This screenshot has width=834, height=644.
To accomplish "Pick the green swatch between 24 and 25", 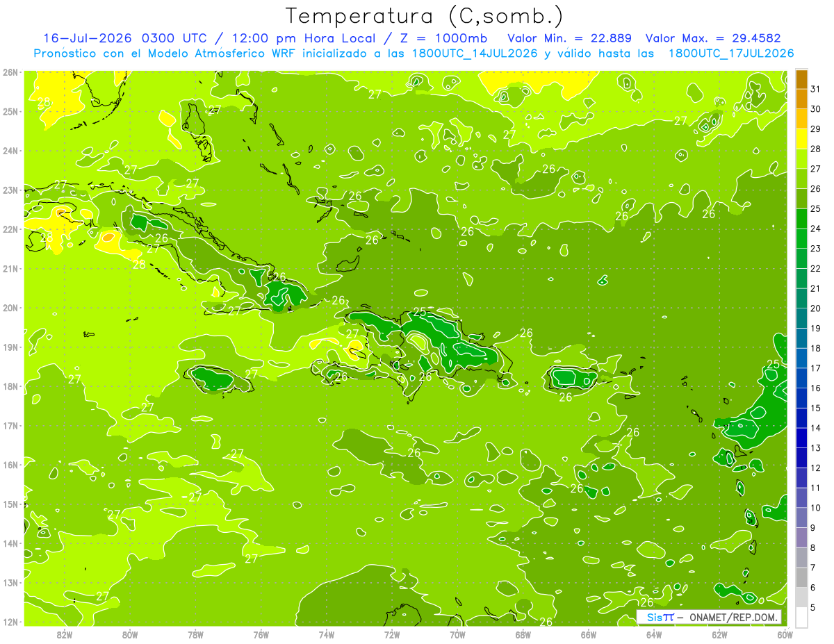I will (801, 219).
